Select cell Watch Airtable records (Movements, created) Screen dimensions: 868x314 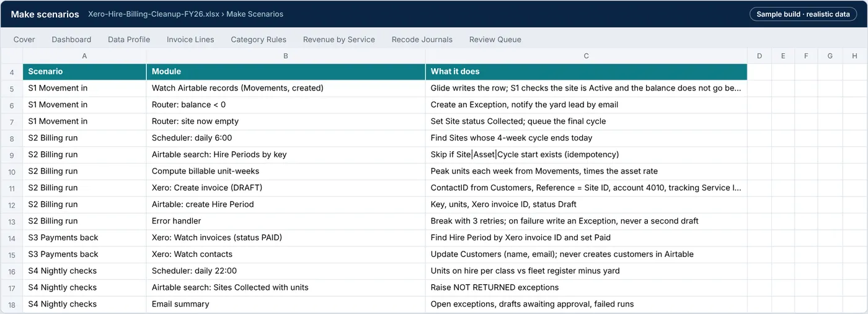(x=286, y=89)
